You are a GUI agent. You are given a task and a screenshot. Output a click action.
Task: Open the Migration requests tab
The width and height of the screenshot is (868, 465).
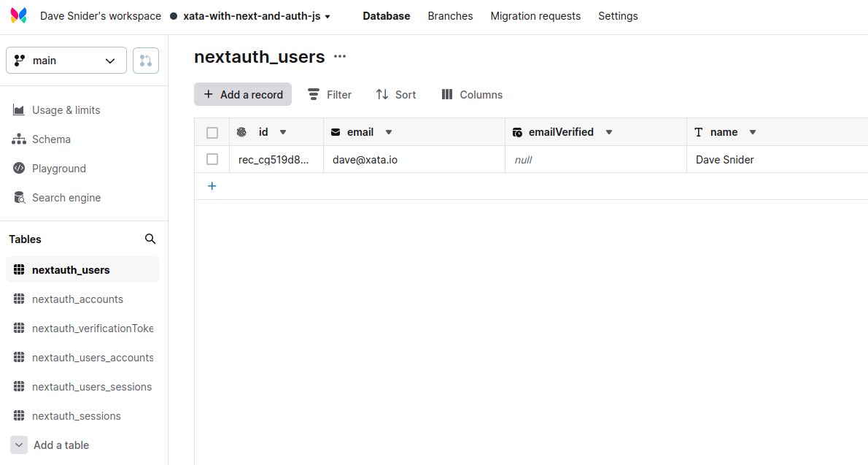tap(535, 16)
